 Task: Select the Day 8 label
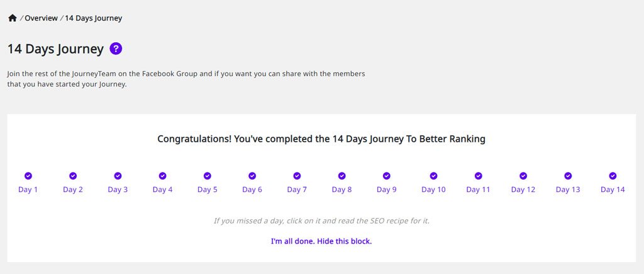pyautogui.click(x=341, y=190)
